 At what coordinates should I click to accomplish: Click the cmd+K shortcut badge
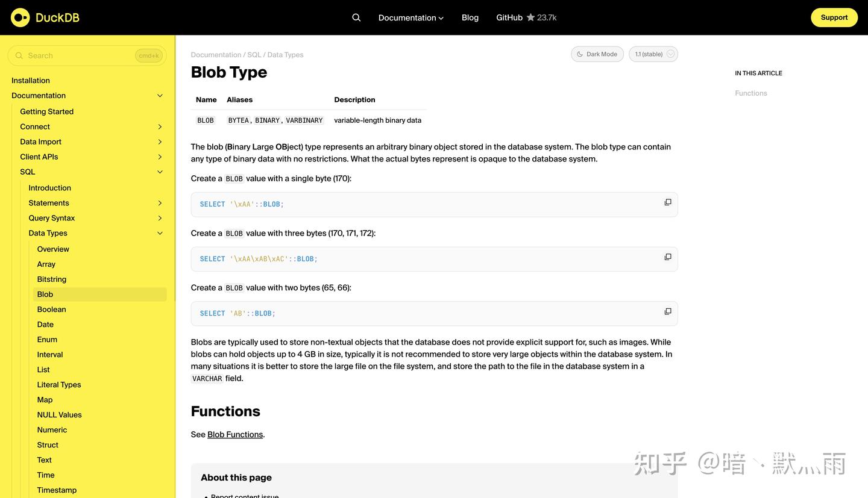point(149,55)
